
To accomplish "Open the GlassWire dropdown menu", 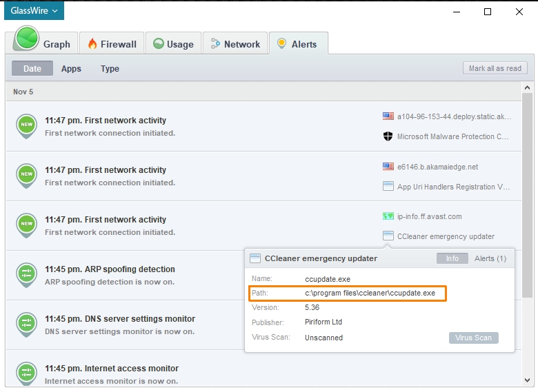I will pyautogui.click(x=34, y=11).
